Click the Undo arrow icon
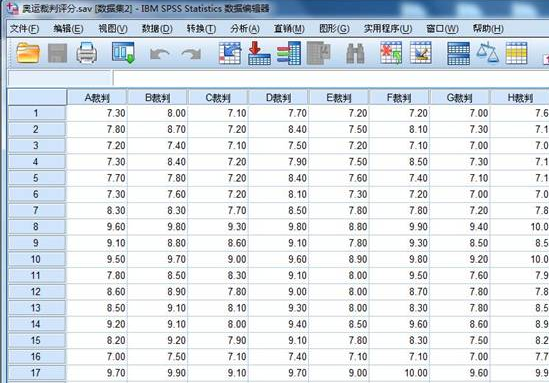Screen dimensions: 549x383 tap(159, 54)
